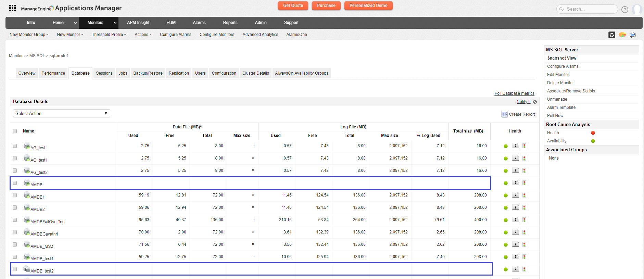Open the Select Action dropdown
The height and width of the screenshot is (279, 644).
(x=62, y=114)
